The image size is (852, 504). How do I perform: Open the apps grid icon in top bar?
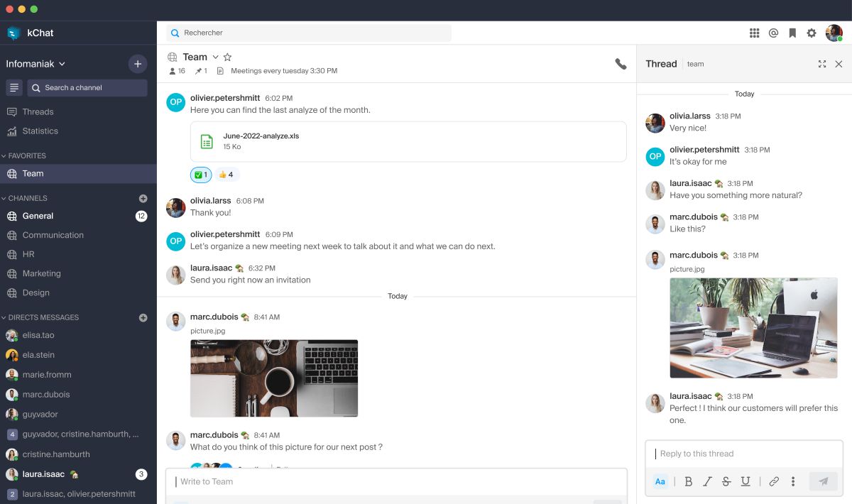pyautogui.click(x=755, y=32)
